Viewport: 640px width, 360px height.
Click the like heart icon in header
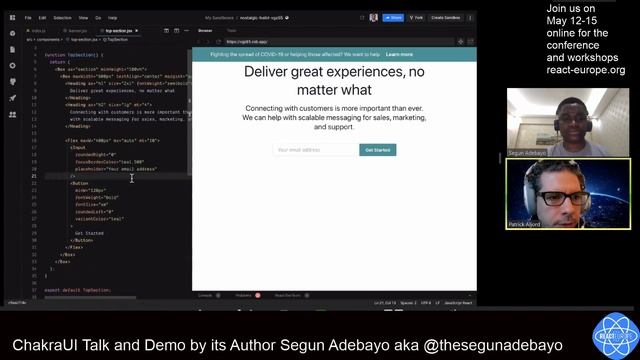pos(362,18)
